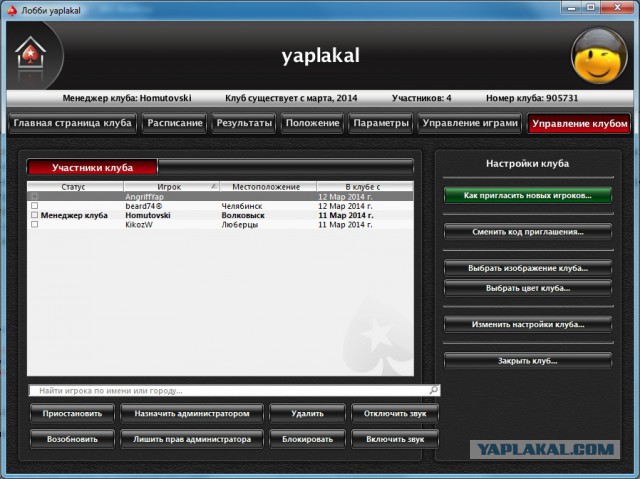Open the Результаты tab
640x479 pixels.
click(244, 123)
